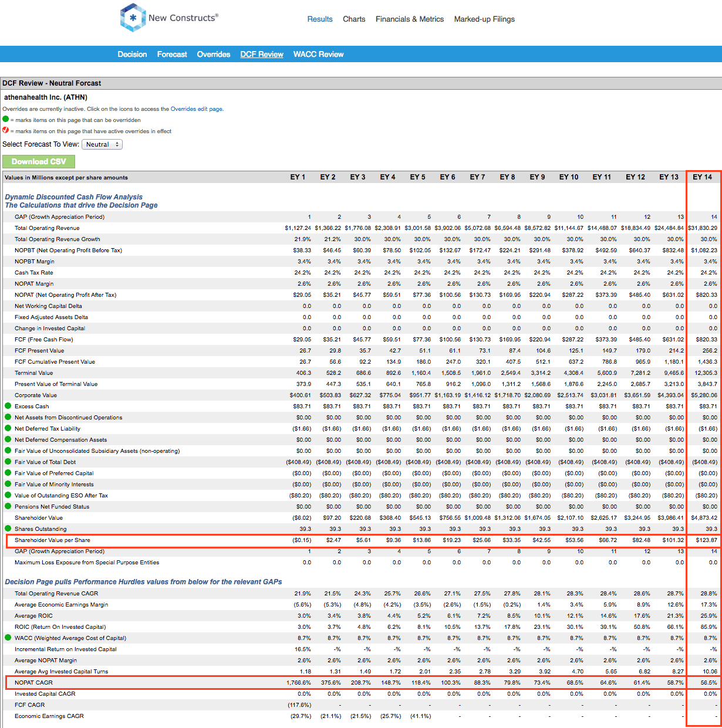Click the Decision Page pulls Performance Hurdles heading

point(143,582)
